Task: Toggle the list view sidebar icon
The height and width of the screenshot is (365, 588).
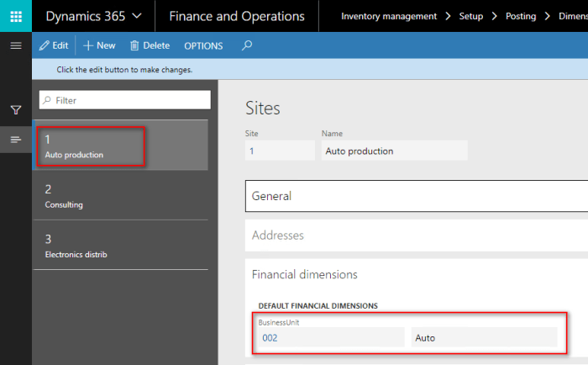Action: [x=15, y=139]
